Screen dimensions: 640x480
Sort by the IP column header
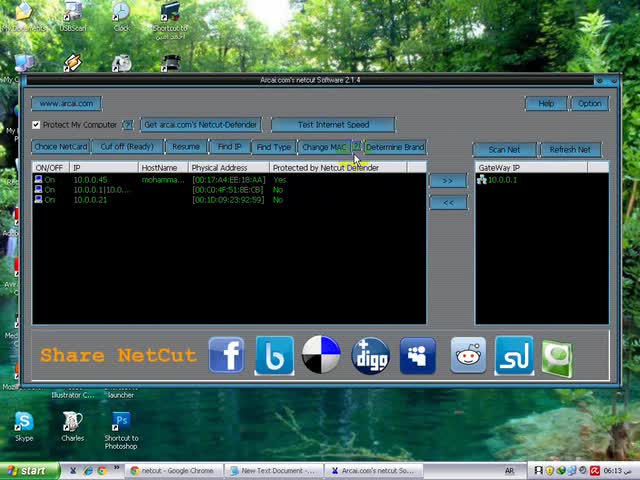click(x=104, y=167)
